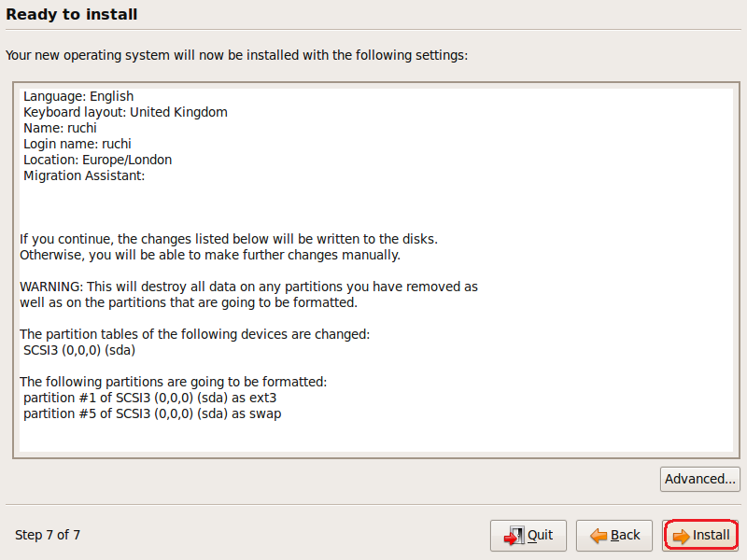Quit the installer with the Quit button
The height and width of the screenshot is (560, 747).
(x=528, y=535)
